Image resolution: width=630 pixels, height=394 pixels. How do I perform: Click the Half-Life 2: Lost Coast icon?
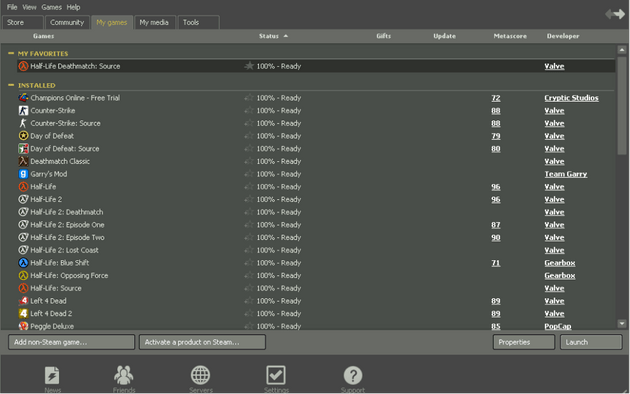(23, 250)
